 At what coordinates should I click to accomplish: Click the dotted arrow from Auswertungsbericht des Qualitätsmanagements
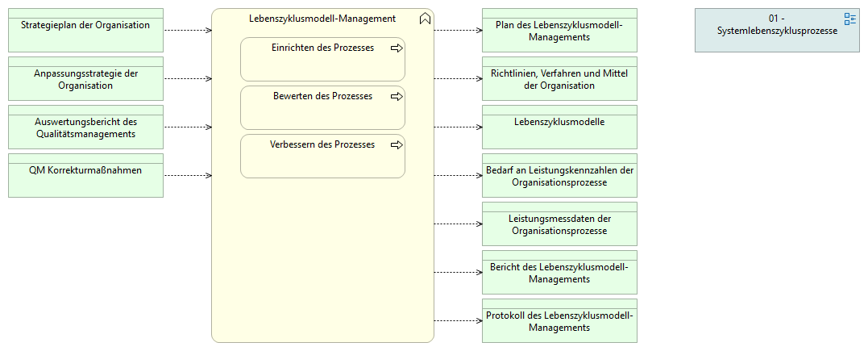coord(188,127)
